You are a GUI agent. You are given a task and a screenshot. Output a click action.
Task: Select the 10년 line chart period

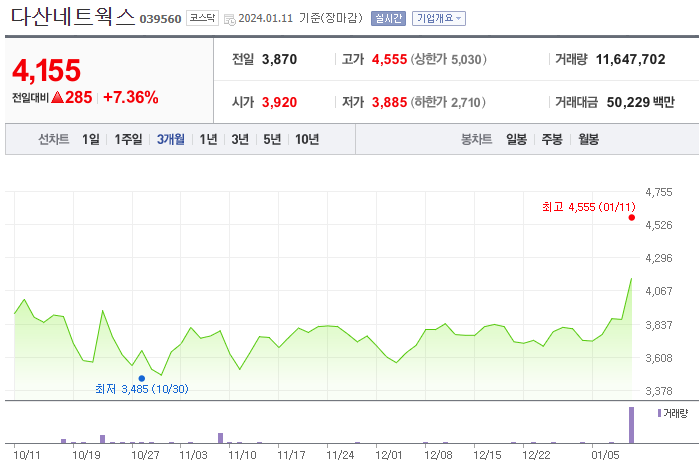point(307,140)
